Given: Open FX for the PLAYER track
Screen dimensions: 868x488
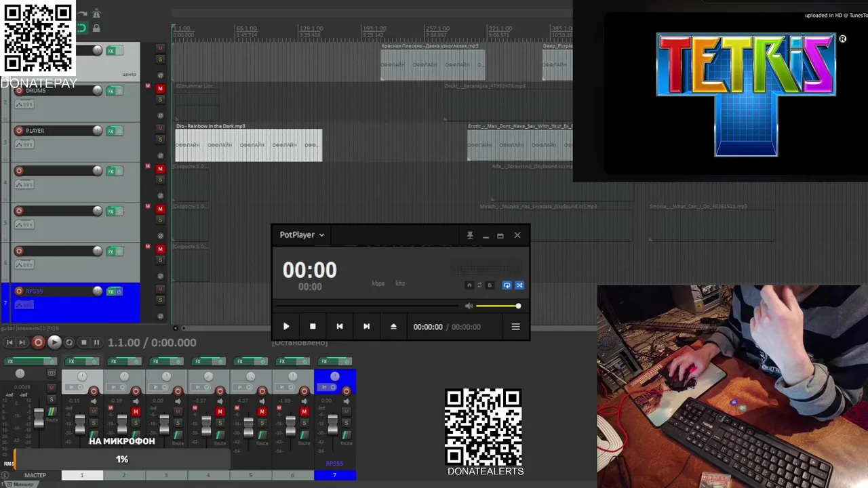Looking at the screenshot, I should pos(111,131).
